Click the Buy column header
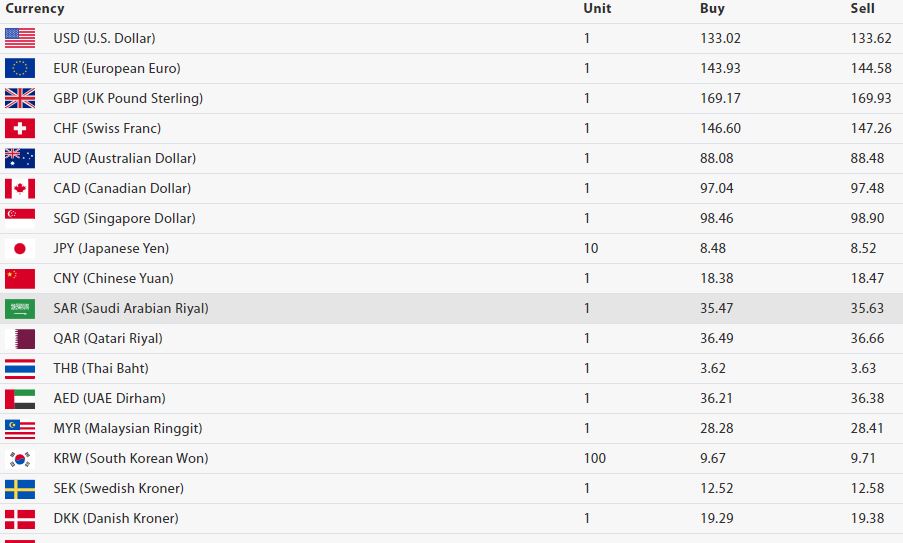Viewport: 903px width, 543px height. [712, 9]
